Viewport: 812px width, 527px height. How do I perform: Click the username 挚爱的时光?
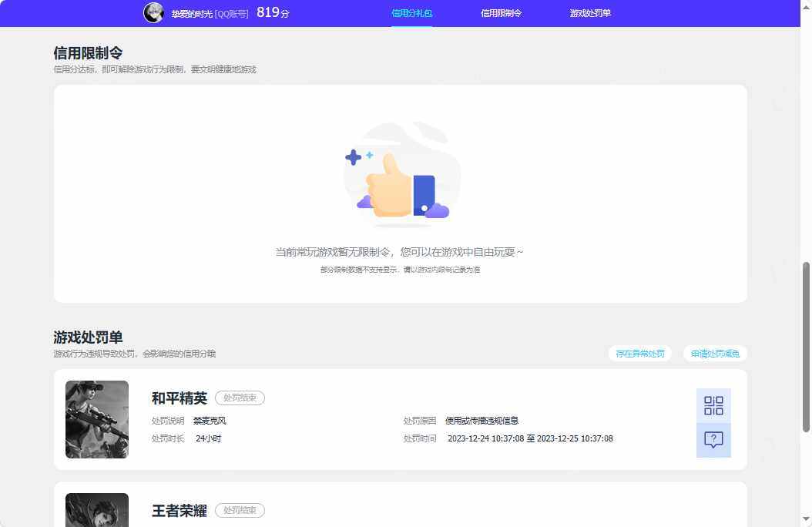coord(192,14)
